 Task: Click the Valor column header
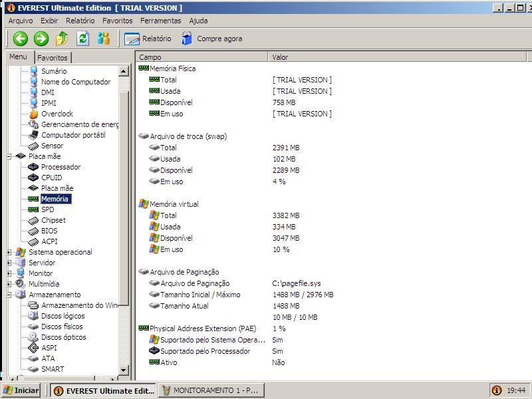click(x=397, y=57)
